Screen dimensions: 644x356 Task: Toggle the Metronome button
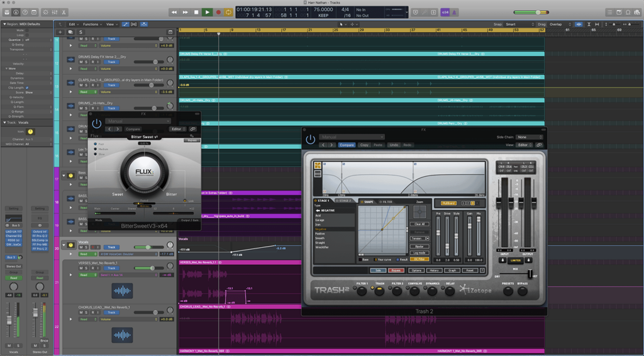454,13
